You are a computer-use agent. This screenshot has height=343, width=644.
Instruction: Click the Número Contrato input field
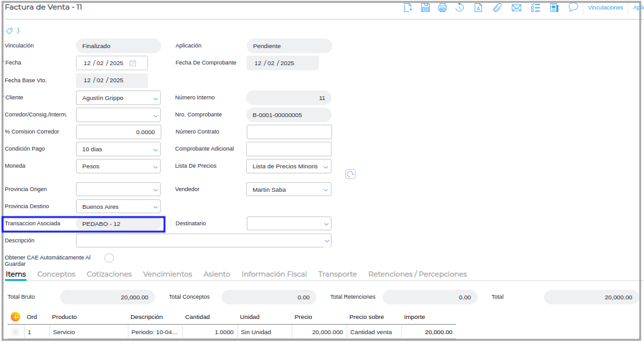(x=289, y=132)
